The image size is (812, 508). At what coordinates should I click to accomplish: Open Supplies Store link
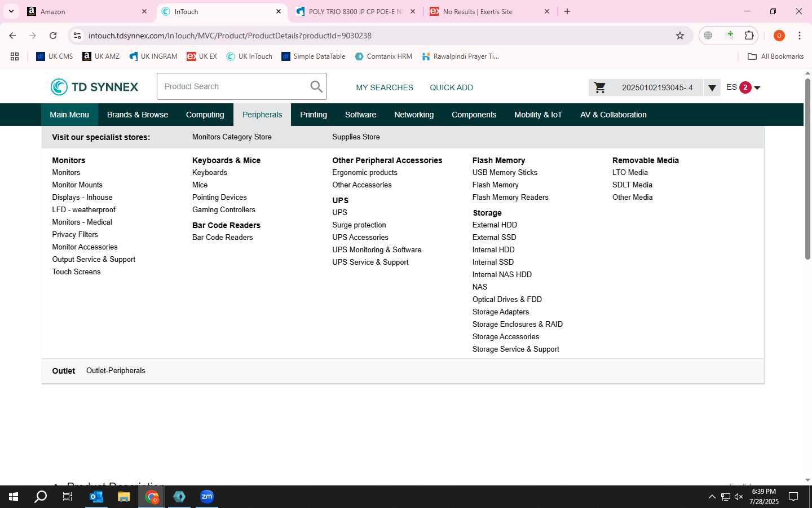point(356,137)
